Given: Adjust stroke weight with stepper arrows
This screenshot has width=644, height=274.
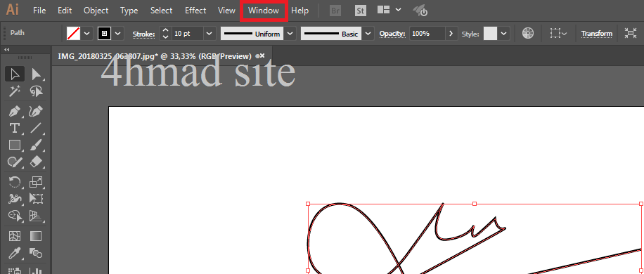Looking at the screenshot, I should (x=165, y=34).
